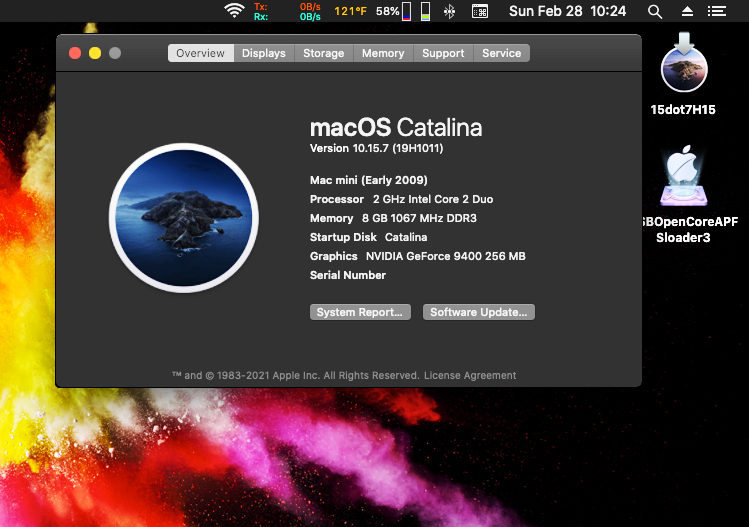The image size is (749, 527).
Task: Open the keyboard viewer input menu icon
Action: (480, 11)
